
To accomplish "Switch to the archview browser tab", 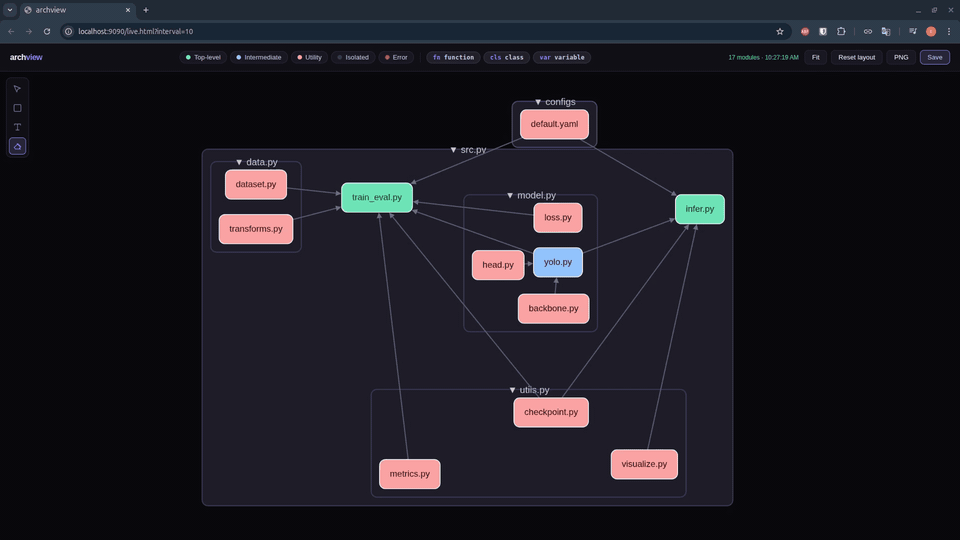I will [x=77, y=10].
